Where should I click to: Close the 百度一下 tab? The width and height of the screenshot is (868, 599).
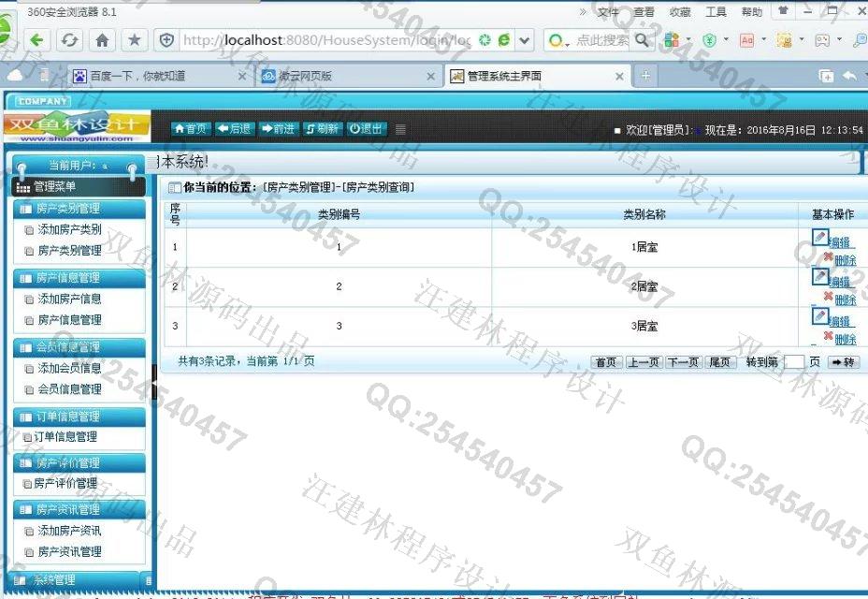[x=242, y=76]
